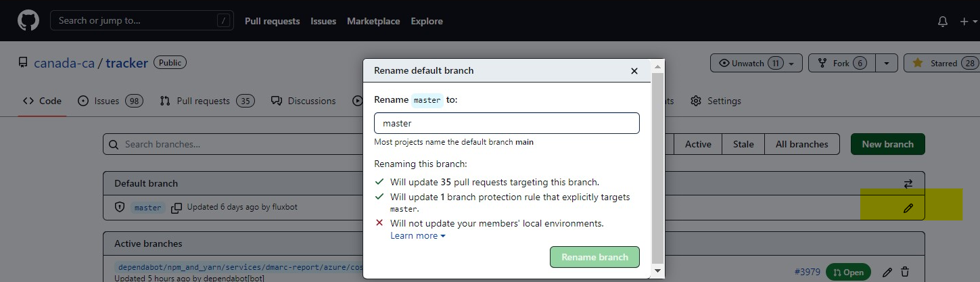Click 'Will not update your members' line

click(497, 223)
